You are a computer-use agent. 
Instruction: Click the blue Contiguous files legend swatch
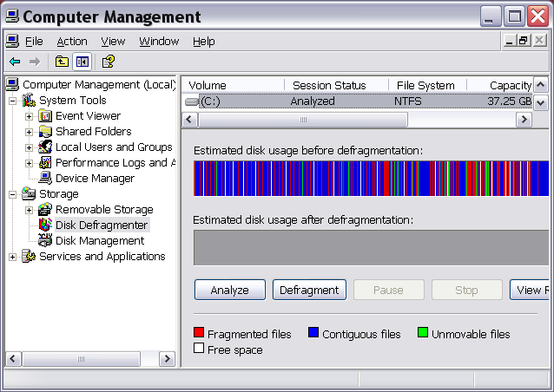(x=313, y=332)
